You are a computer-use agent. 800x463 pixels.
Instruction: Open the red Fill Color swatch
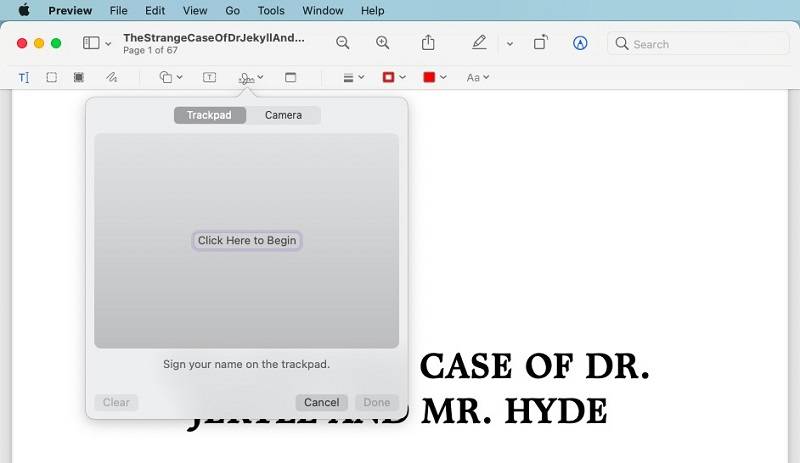[434, 77]
